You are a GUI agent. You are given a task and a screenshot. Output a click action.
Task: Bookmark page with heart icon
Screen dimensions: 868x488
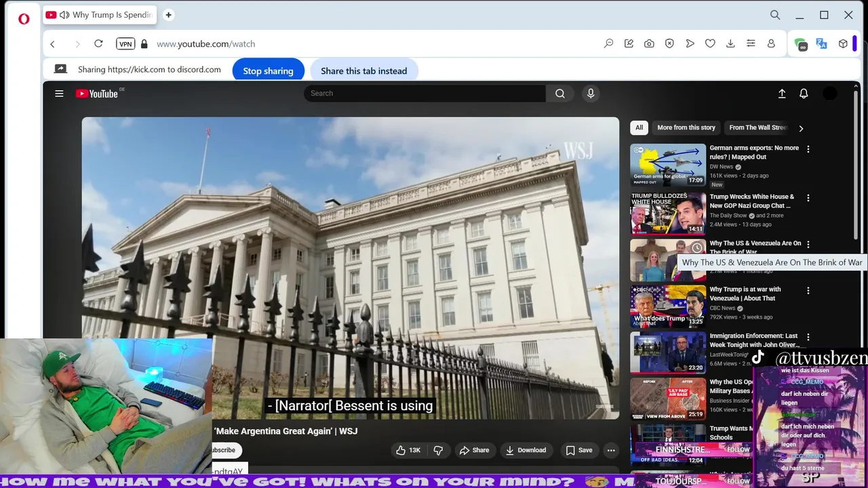710,43
